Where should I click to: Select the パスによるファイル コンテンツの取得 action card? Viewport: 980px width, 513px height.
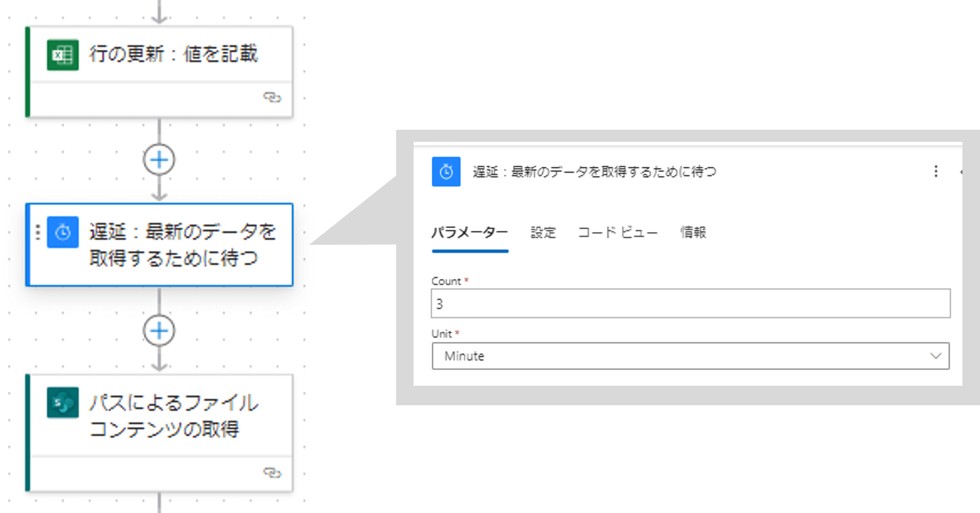pos(160,433)
